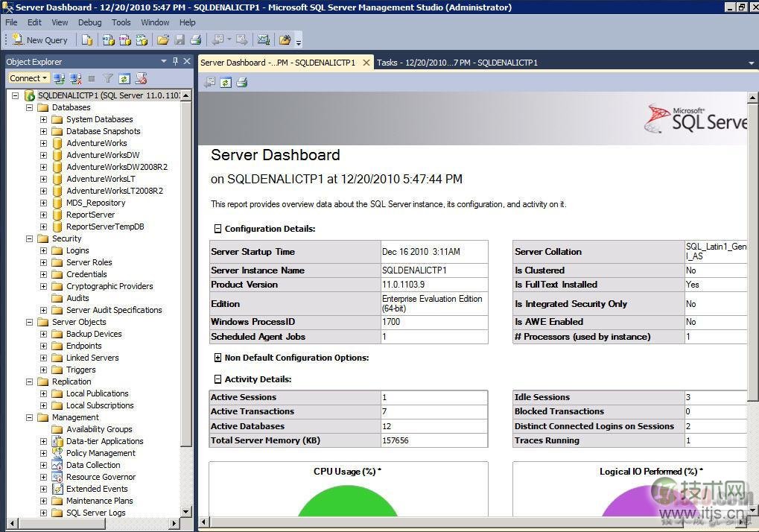
Task: Click the New Query toolbar button
Action: click(39, 40)
